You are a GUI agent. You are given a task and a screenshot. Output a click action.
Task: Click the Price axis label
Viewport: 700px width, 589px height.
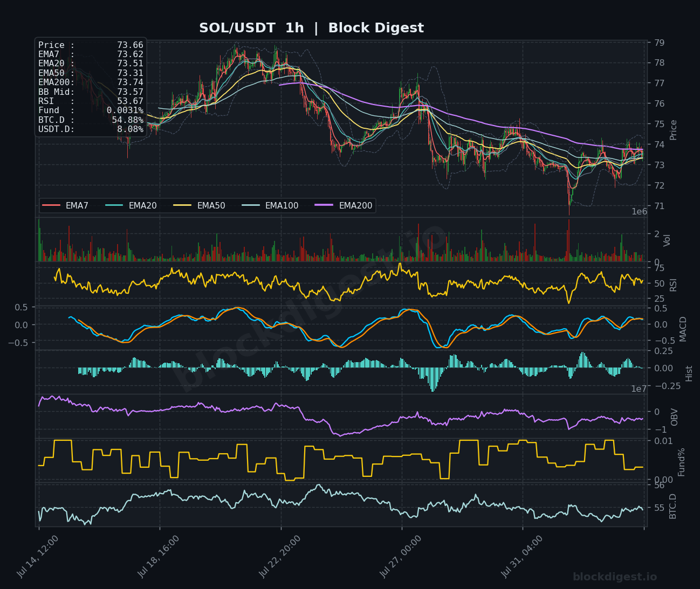pos(673,129)
